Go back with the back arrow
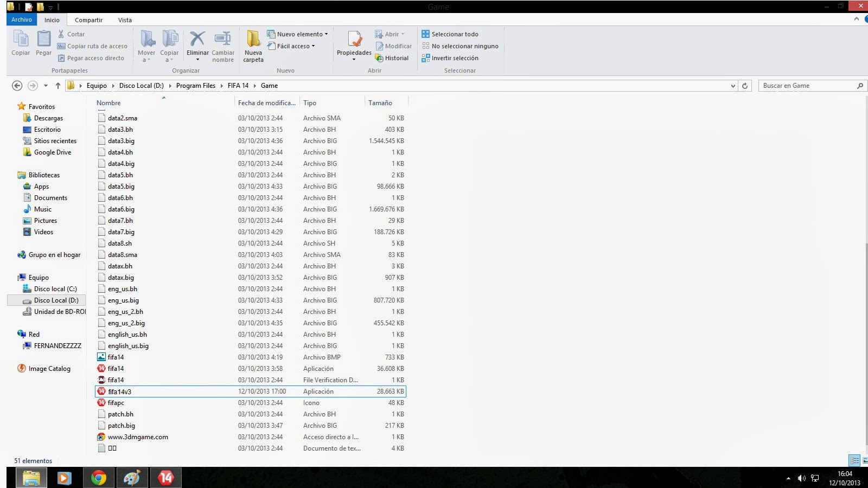Image resolution: width=868 pixels, height=488 pixels. click(17, 86)
